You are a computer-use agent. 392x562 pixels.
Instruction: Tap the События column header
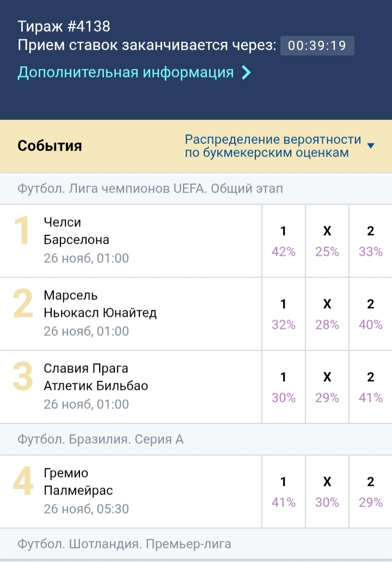[x=50, y=146]
